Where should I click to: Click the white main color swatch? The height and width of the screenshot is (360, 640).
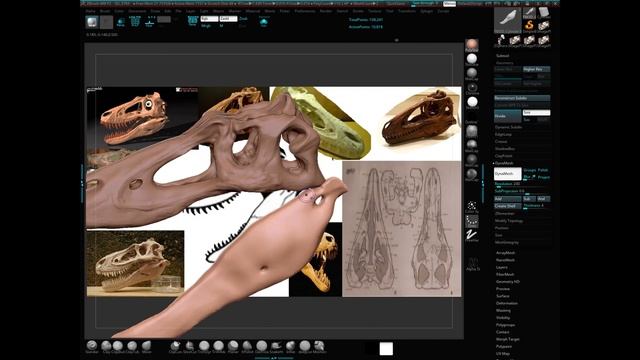click(x=386, y=349)
